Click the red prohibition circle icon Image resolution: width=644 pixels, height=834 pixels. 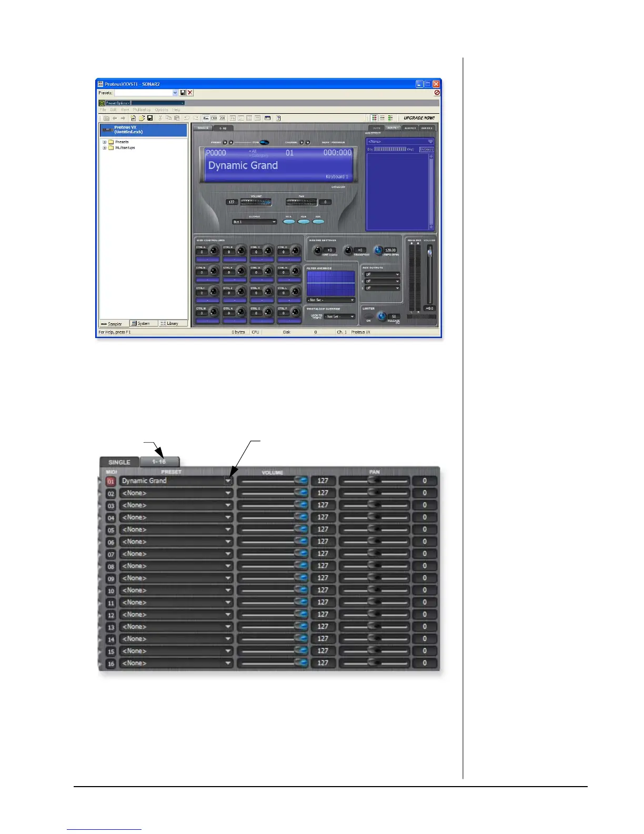click(x=437, y=93)
